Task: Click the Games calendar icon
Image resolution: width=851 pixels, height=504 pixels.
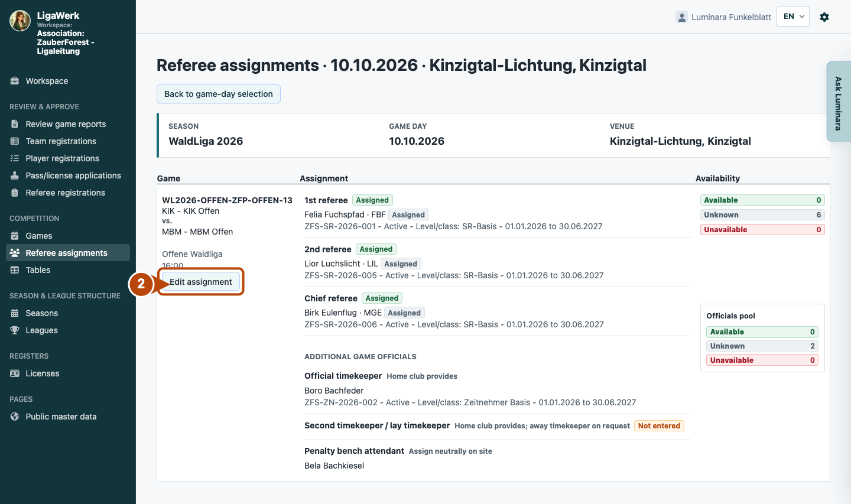Action: [15, 236]
